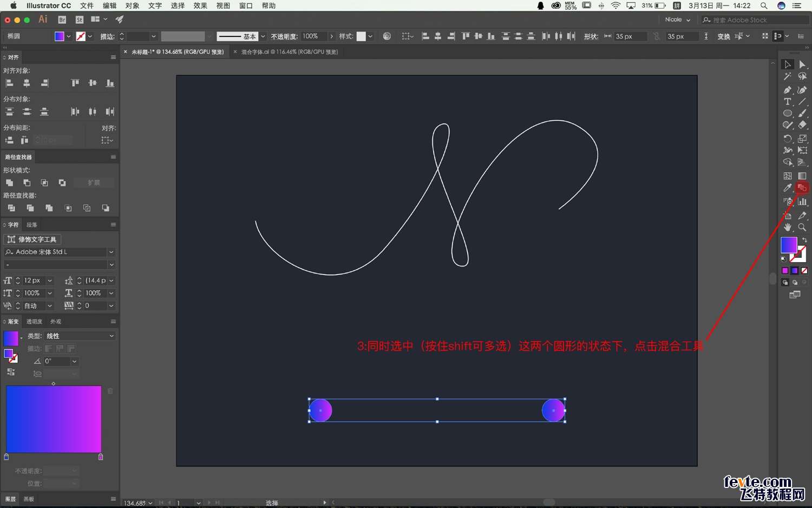Pick the Eyedropper tool
Image resolution: width=812 pixels, height=508 pixels.
[788, 188]
